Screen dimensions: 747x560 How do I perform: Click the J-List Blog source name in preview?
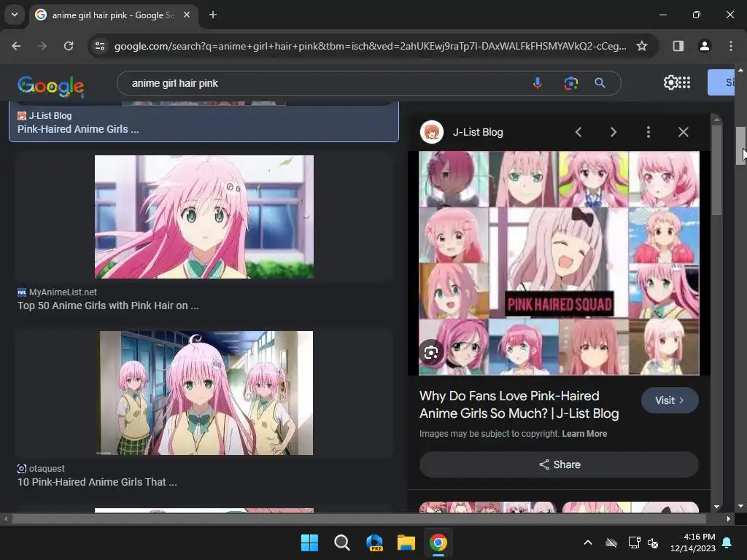pyautogui.click(x=478, y=133)
